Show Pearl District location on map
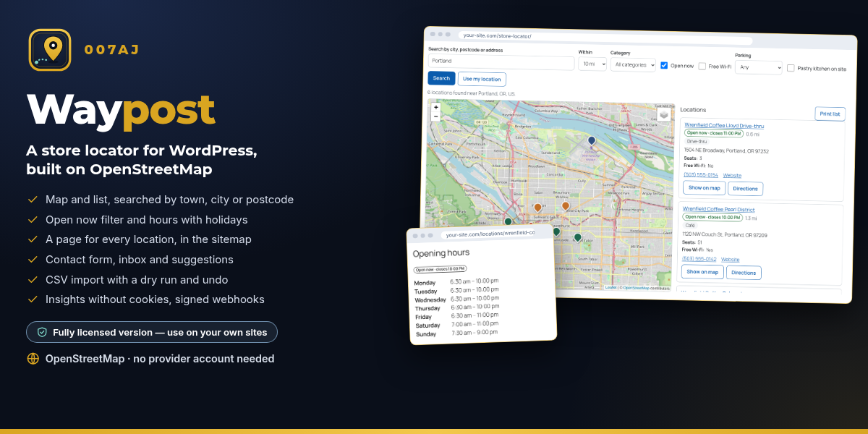The image size is (868, 434). 702,272
